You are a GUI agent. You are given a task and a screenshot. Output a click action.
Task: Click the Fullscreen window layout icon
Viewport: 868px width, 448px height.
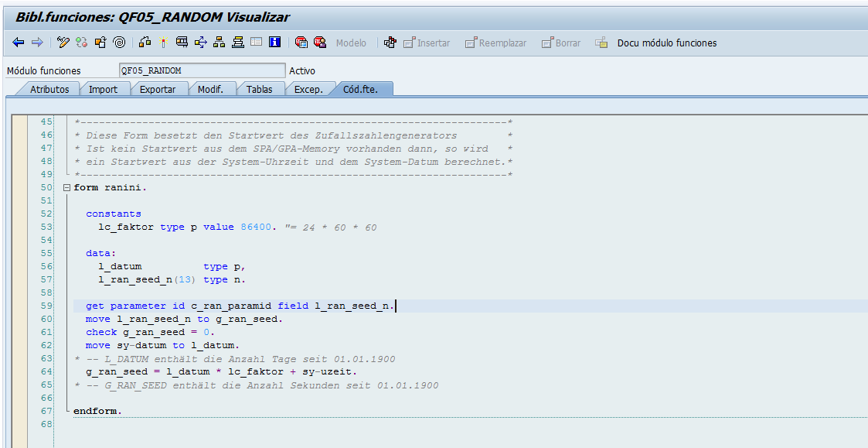point(257,42)
